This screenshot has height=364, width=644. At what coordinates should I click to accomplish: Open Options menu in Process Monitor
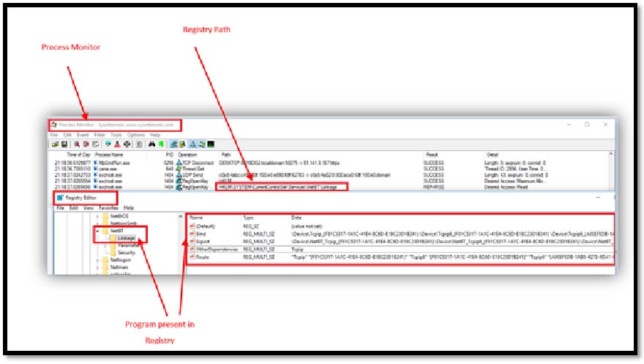(x=135, y=135)
